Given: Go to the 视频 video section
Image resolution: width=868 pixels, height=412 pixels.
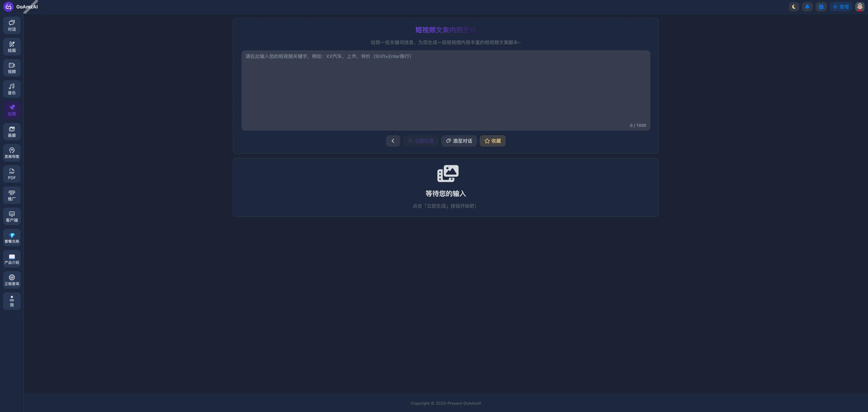Looking at the screenshot, I should 12,68.
